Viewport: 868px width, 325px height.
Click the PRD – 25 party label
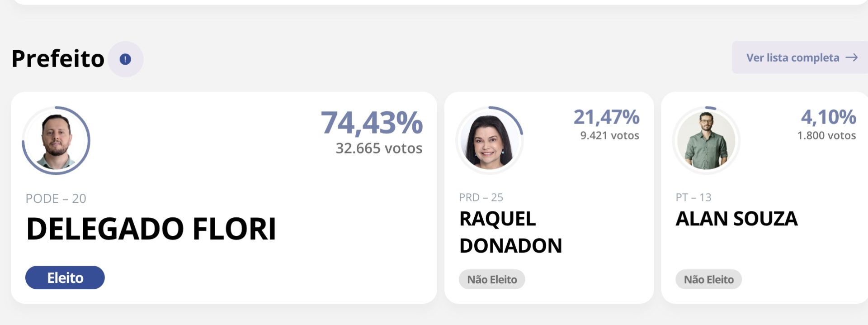481,197
